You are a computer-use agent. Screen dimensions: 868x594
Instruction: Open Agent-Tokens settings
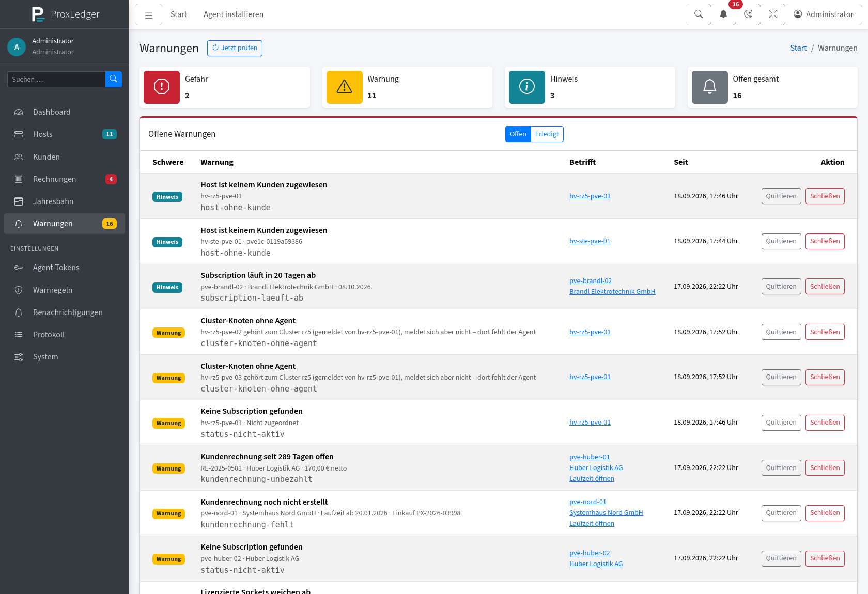click(65, 268)
